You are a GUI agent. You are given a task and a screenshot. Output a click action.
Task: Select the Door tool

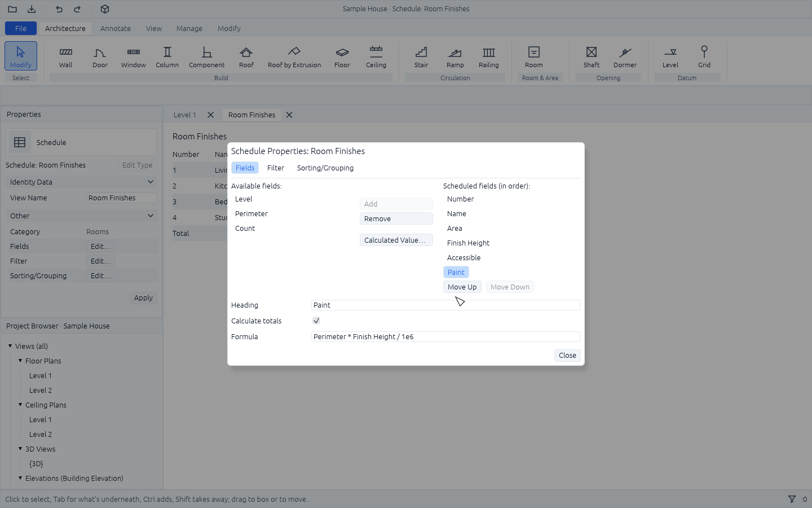tap(100, 56)
